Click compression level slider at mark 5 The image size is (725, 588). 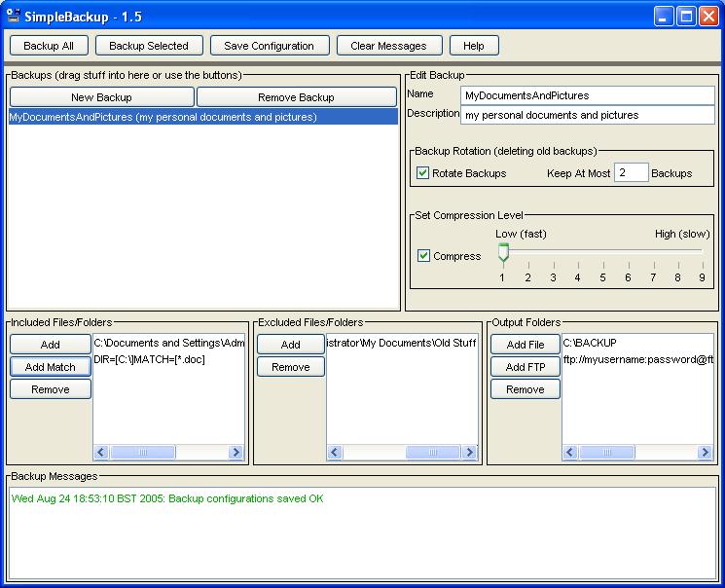pos(602,253)
